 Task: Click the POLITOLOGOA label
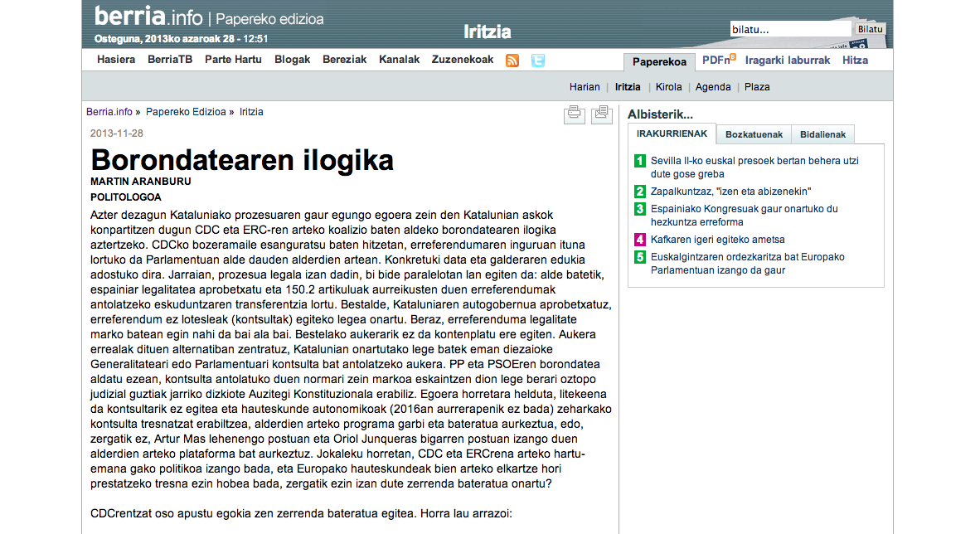click(126, 197)
